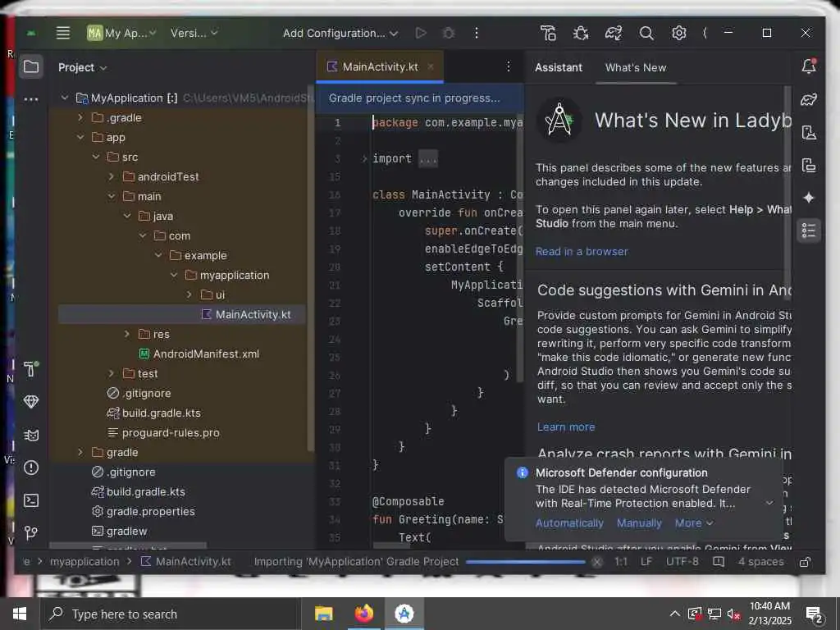Open the main hamburger menu
Image resolution: width=840 pixels, height=630 pixels.
point(62,33)
